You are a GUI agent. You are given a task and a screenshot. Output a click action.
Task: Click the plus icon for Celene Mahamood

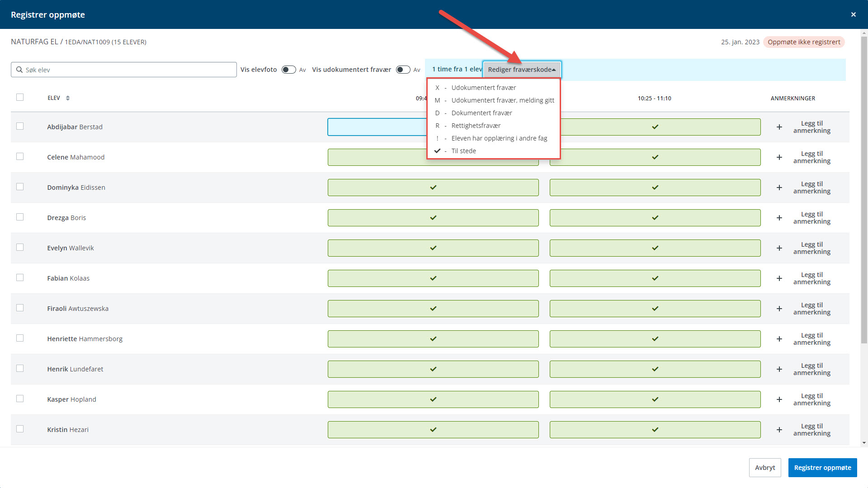click(x=779, y=157)
